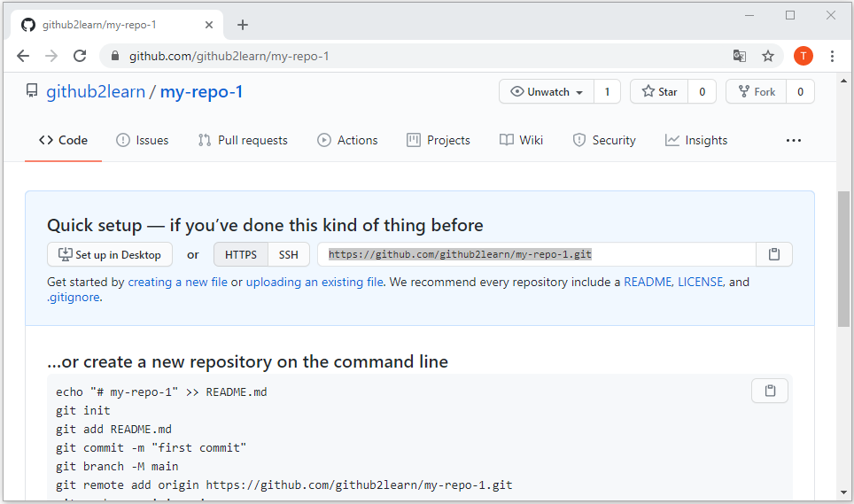This screenshot has height=504, width=854.
Task: Copy the repository URL to clipboard
Action: [x=774, y=254]
